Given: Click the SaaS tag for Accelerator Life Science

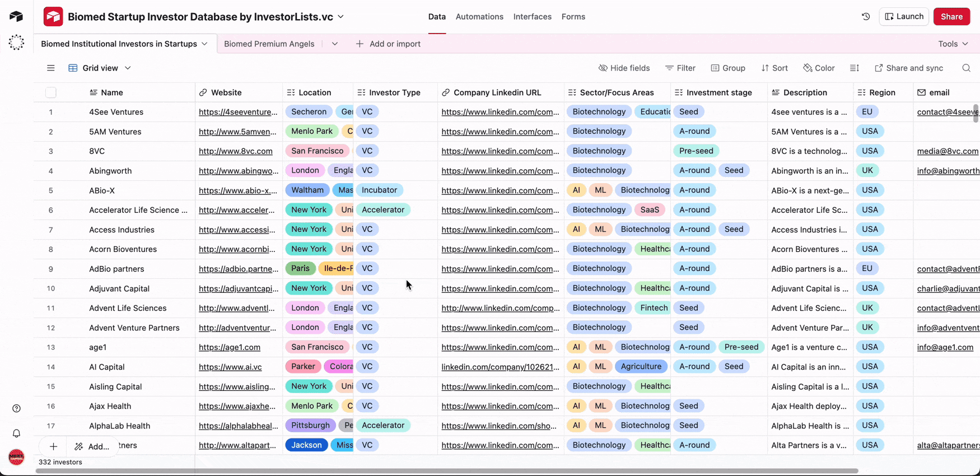Looking at the screenshot, I should click(650, 210).
